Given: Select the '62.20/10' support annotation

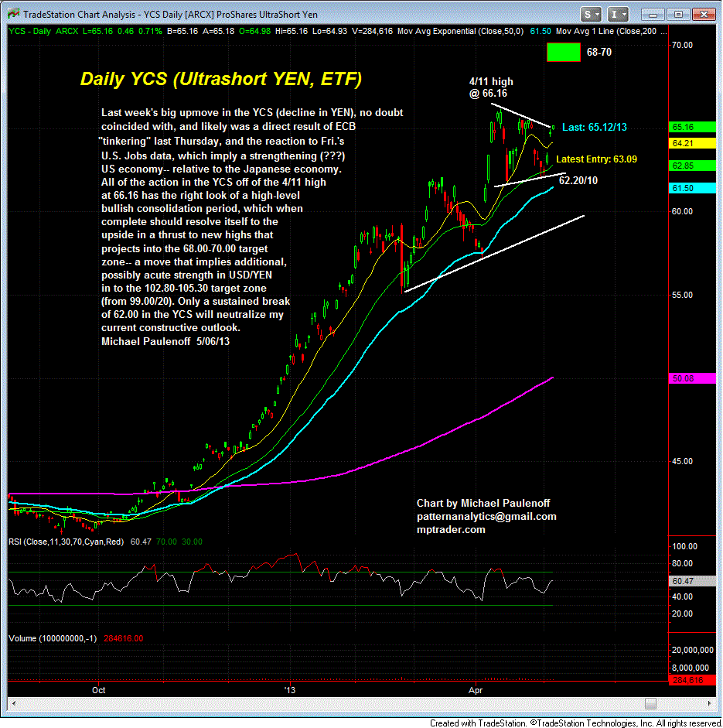Looking at the screenshot, I should coord(578,180).
